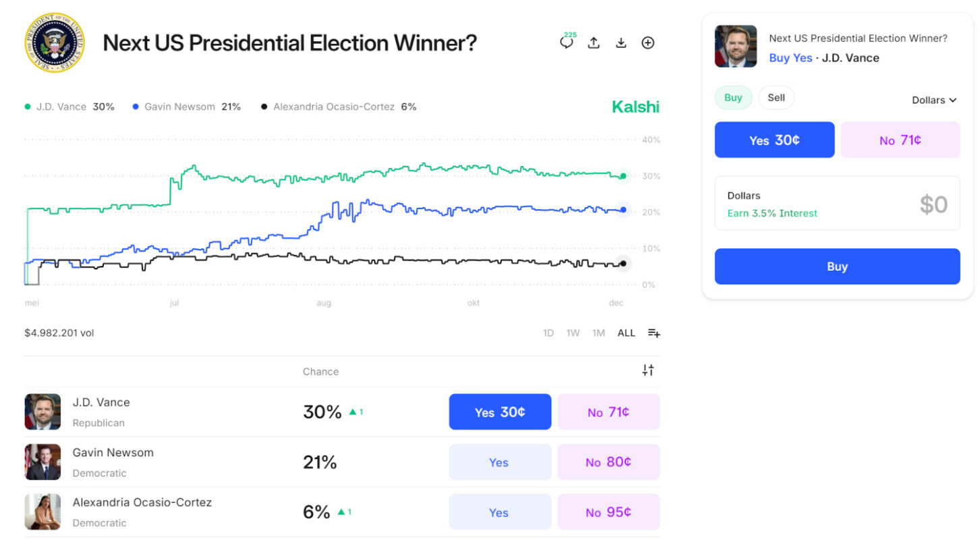Switch chart range to 1M
Image resolution: width=980 pixels, height=540 pixels.
[x=598, y=333]
